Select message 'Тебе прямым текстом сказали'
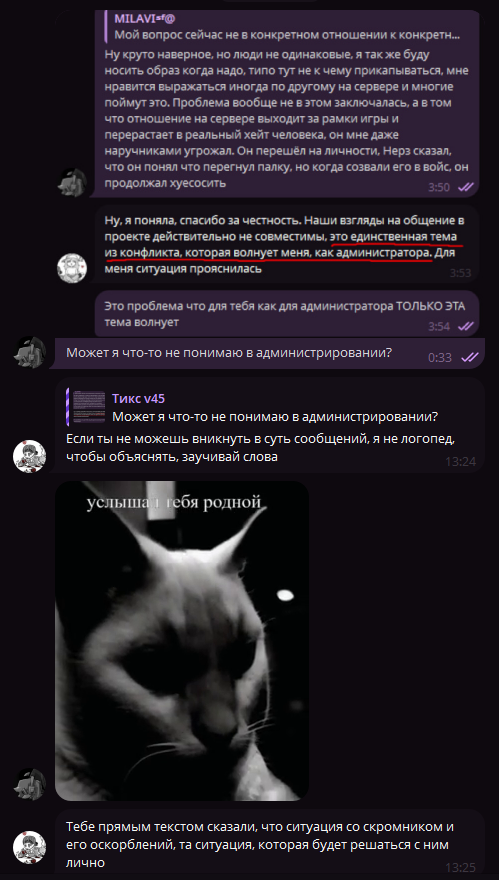The height and width of the screenshot is (880, 499). pyautogui.click(x=269, y=844)
